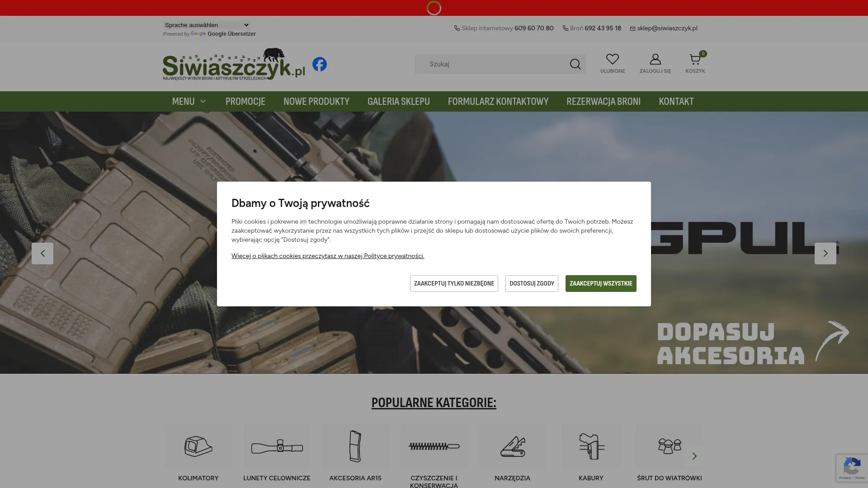Screen dimensions: 868x488
Task: Select the Lunety celownicze category icon
Action: [x=277, y=446]
